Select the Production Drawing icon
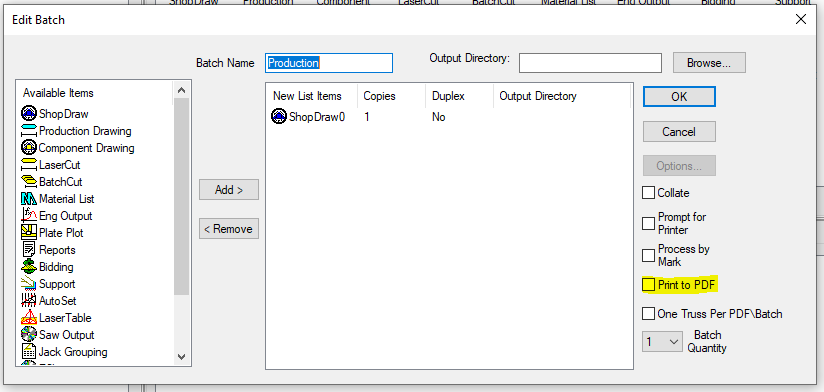Screen dimensions: 824x392 pos(29,131)
